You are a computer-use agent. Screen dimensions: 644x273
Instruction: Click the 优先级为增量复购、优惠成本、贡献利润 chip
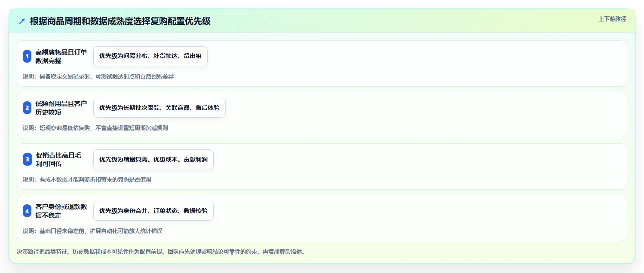click(x=153, y=159)
